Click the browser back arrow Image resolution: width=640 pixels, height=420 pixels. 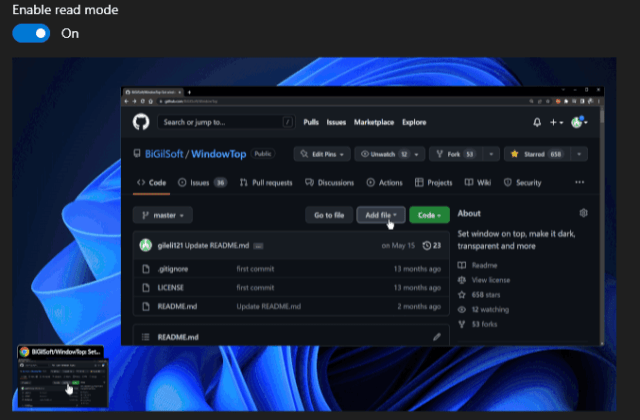(127, 101)
